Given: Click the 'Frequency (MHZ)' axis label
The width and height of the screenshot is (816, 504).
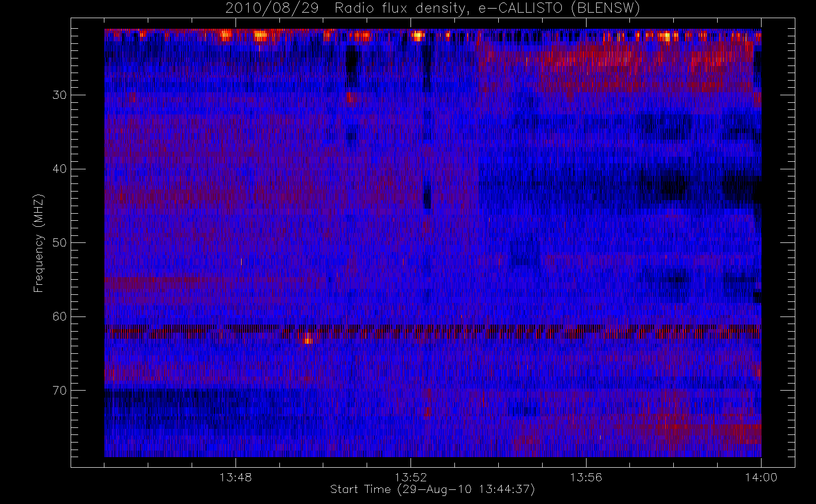Looking at the screenshot, I should click(38, 243).
